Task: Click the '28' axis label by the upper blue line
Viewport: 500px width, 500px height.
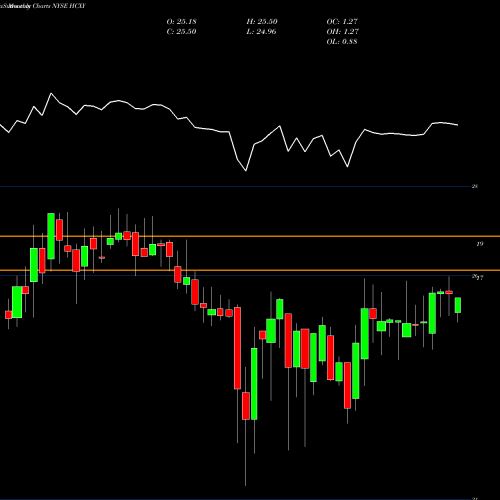Action: pyautogui.click(x=475, y=186)
